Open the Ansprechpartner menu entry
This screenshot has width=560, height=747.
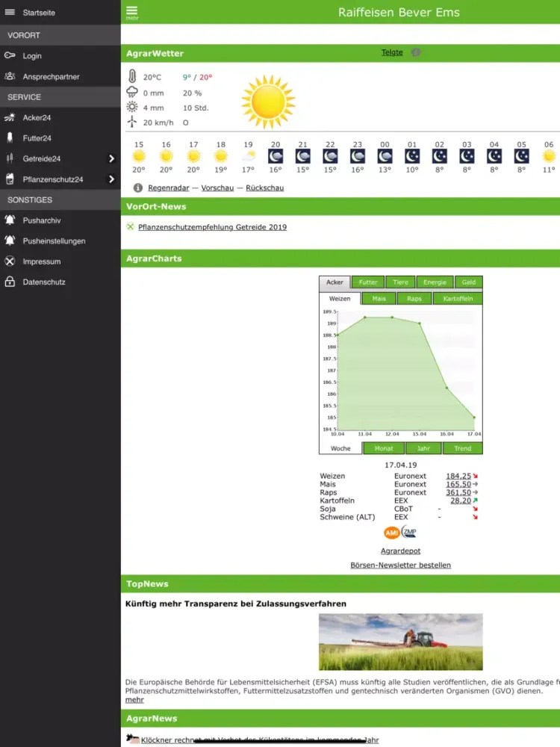(60, 76)
